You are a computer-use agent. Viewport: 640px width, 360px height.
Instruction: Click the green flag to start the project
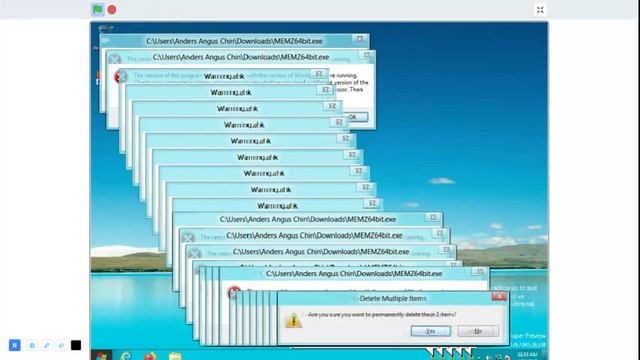[98, 9]
